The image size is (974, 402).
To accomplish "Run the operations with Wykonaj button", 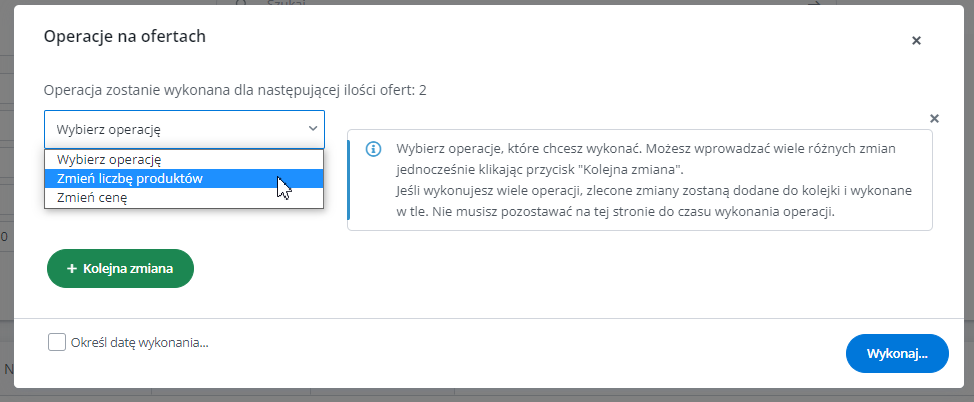I will tap(897, 354).
